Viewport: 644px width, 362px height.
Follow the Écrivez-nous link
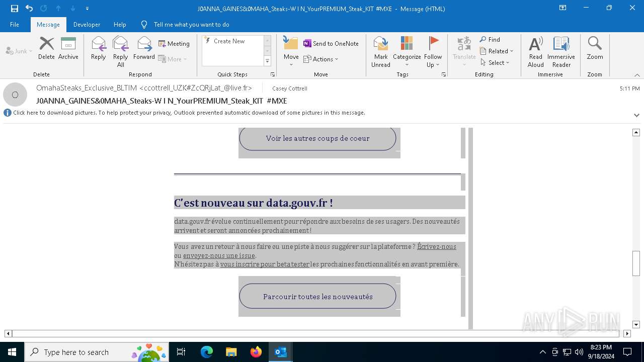pyautogui.click(x=437, y=246)
